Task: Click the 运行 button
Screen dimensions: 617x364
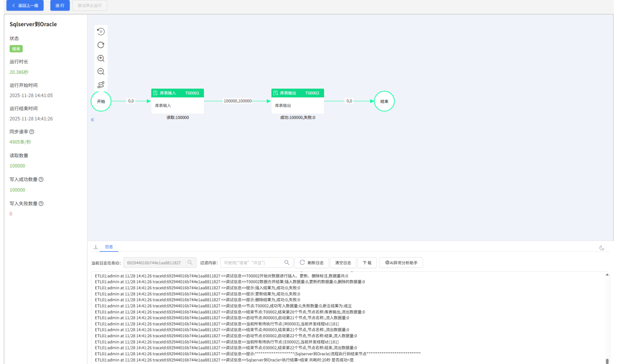Action: coord(59,5)
